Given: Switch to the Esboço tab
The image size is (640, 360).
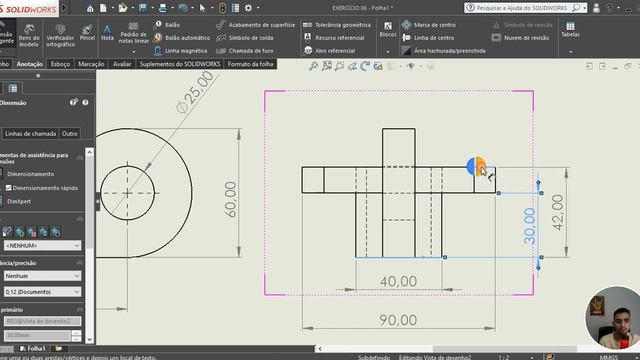Looking at the screenshot, I should point(60,64).
